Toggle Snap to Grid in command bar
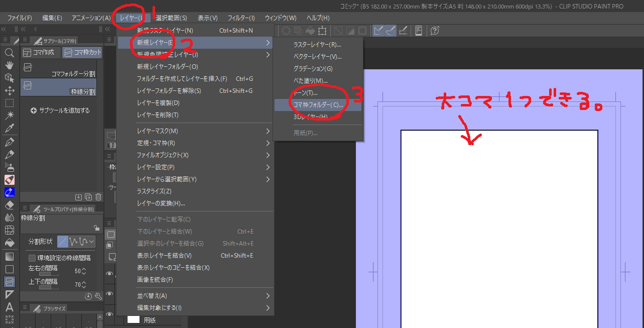This screenshot has height=328, width=644. [x=403, y=31]
